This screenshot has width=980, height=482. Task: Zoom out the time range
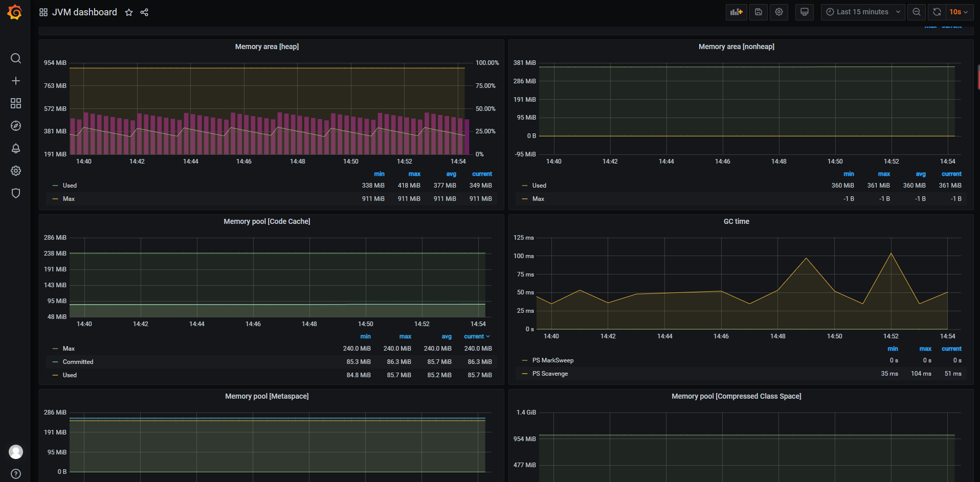pos(917,12)
